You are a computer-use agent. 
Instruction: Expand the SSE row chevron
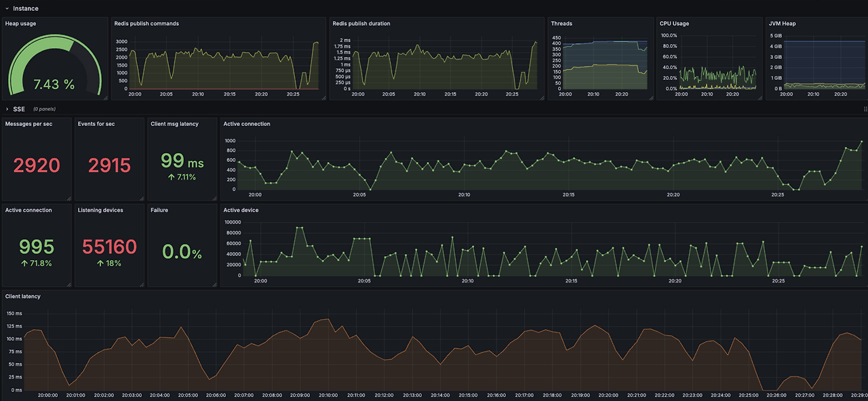(7, 109)
